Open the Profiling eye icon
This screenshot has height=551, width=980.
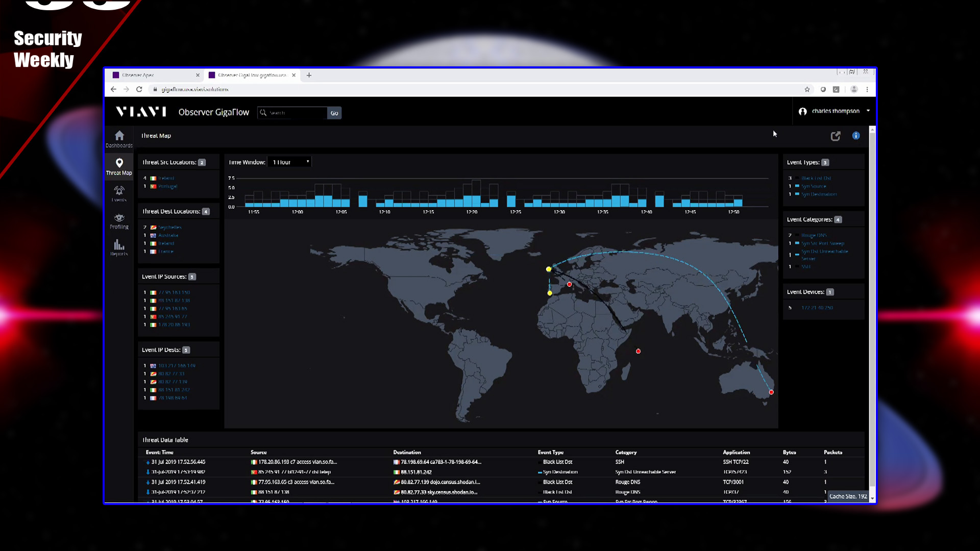(x=119, y=218)
